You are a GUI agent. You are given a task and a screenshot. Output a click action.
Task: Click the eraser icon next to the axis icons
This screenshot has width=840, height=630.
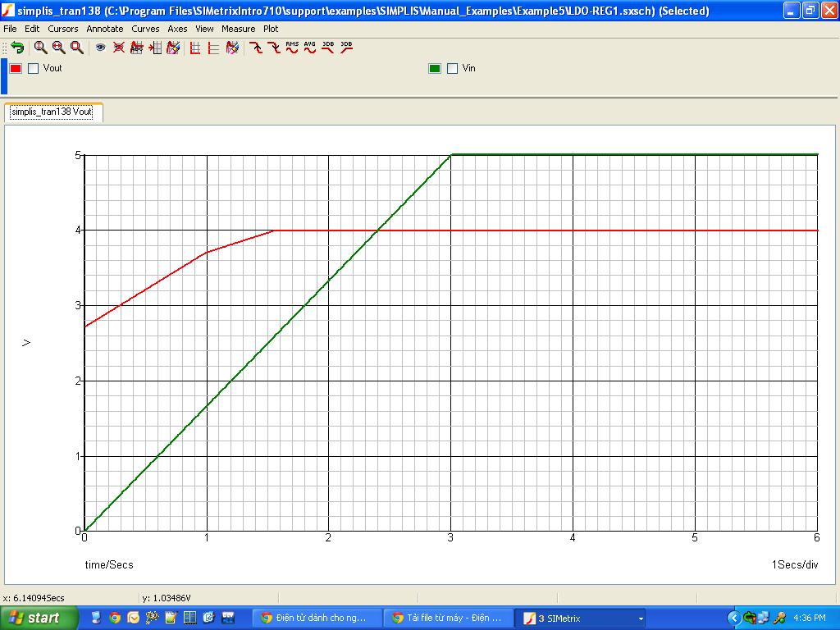(x=232, y=48)
